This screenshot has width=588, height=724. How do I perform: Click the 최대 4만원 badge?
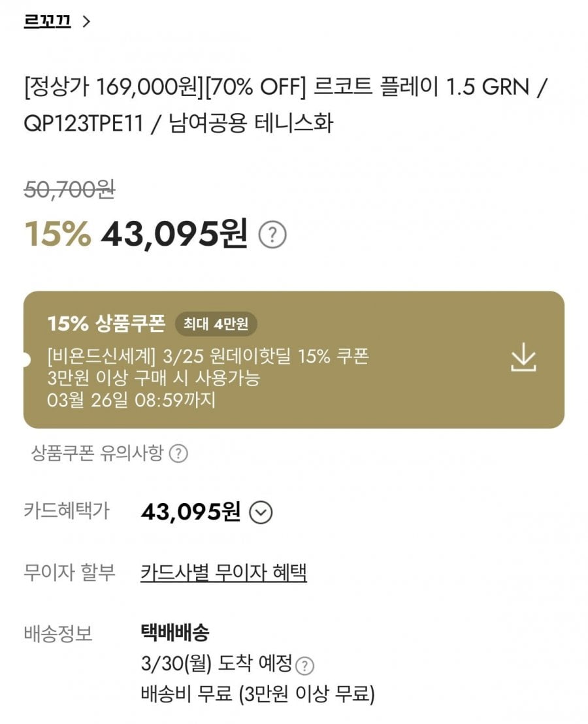click(216, 323)
